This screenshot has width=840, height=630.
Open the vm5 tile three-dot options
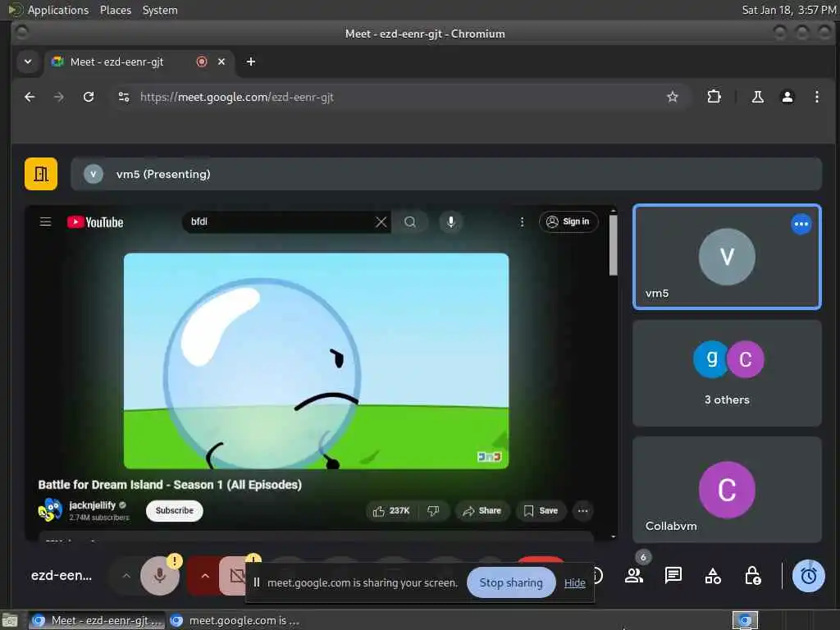tap(801, 224)
